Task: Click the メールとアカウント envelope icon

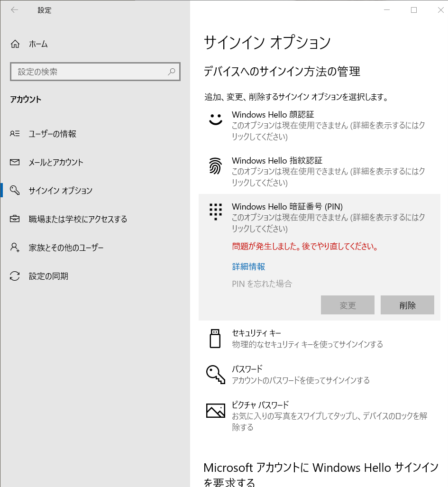Action: click(15, 162)
